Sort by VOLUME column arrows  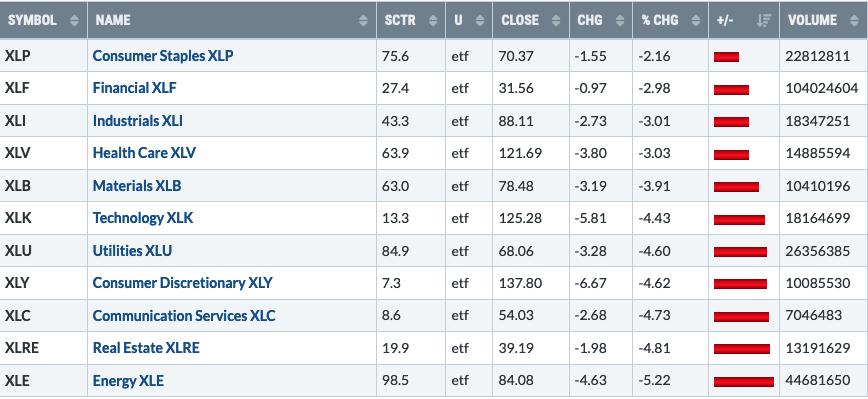(x=856, y=20)
